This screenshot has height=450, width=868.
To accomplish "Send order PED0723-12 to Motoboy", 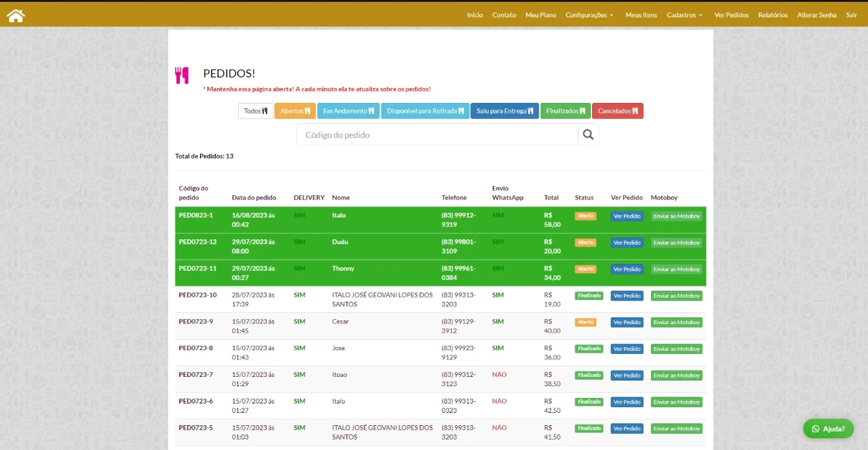I will coord(676,243).
